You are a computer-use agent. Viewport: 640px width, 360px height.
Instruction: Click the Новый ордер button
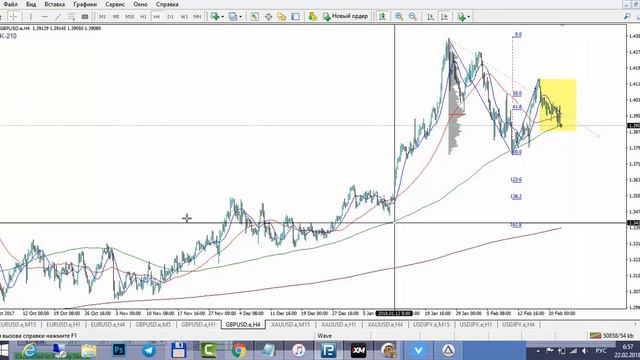tap(345, 16)
